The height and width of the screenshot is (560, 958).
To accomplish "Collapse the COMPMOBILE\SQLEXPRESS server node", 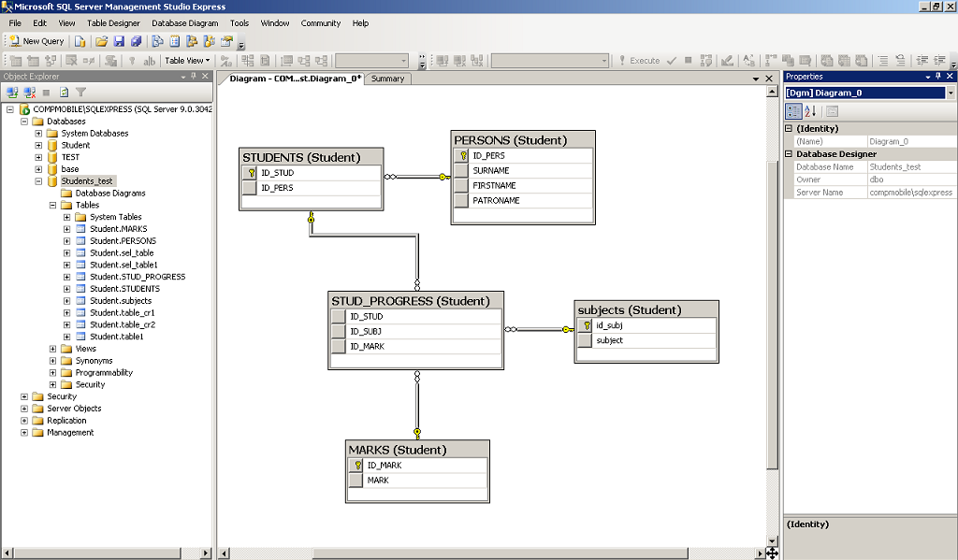I will click(10, 109).
